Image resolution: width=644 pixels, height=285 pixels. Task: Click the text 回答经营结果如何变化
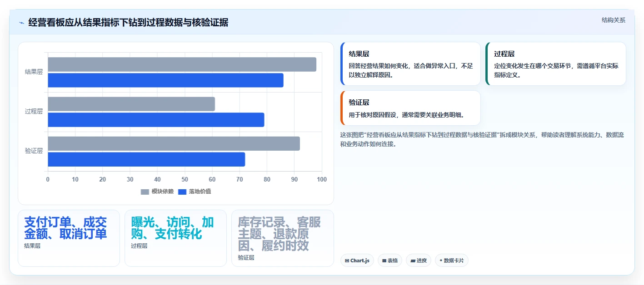click(x=379, y=66)
